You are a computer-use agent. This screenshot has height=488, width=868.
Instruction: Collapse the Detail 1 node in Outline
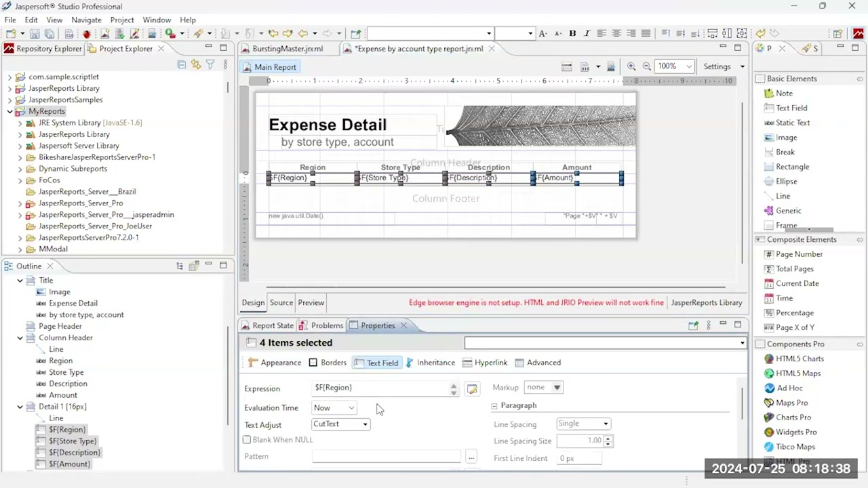[x=20, y=407]
